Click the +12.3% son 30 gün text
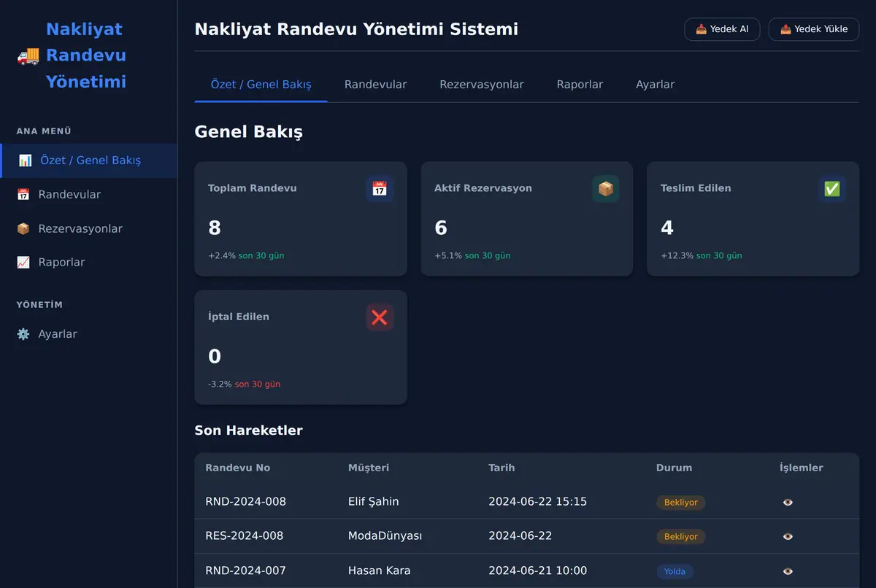876x588 pixels. pyautogui.click(x=702, y=256)
